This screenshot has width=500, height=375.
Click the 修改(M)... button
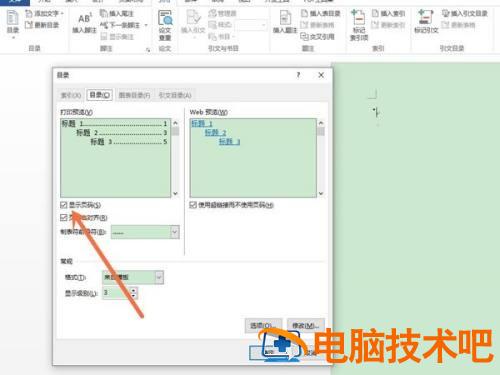[306, 325]
